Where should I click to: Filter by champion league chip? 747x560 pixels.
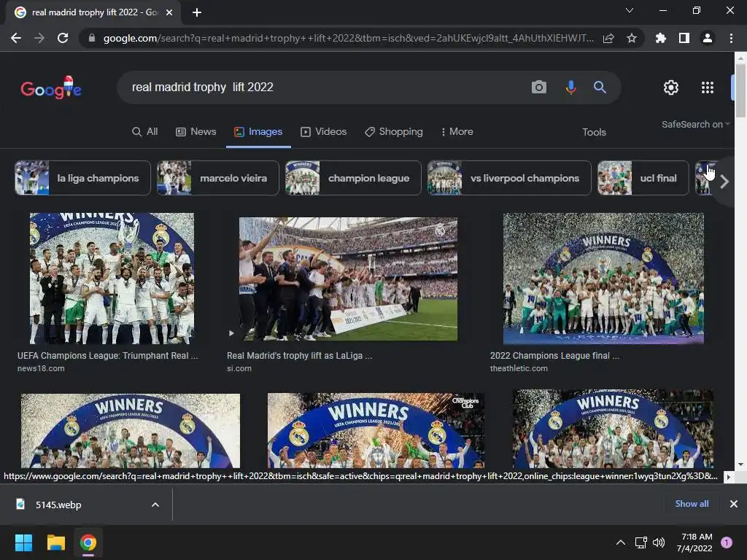click(x=353, y=178)
